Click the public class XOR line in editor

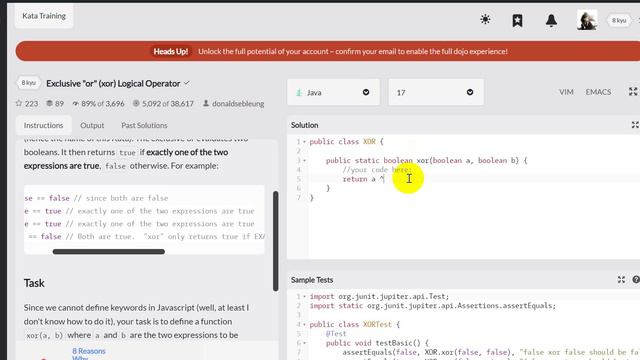coord(347,142)
